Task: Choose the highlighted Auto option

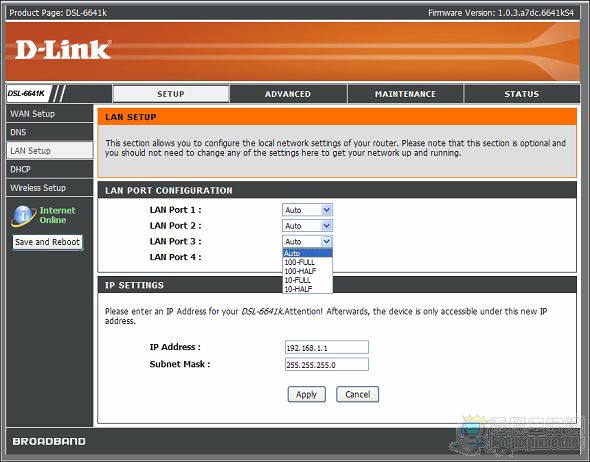Action: pos(307,253)
